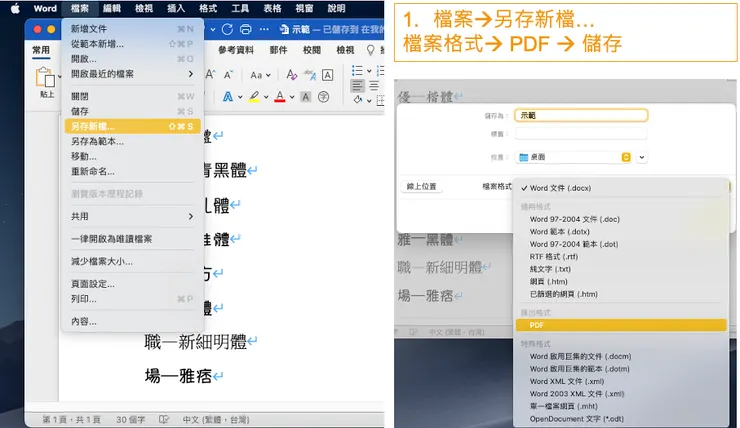
Task: Choose 另存新檔... from the file menu
Action: (132, 126)
